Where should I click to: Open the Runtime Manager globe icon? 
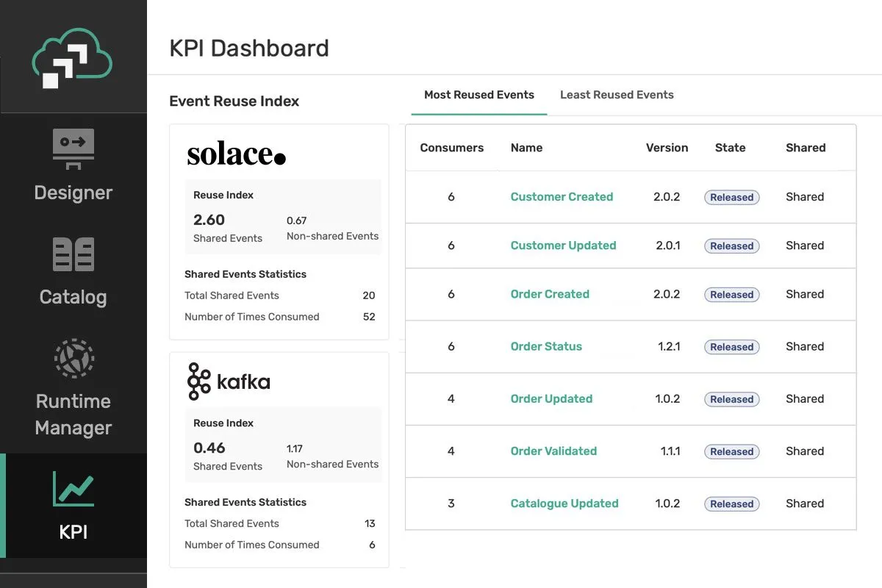[73, 358]
